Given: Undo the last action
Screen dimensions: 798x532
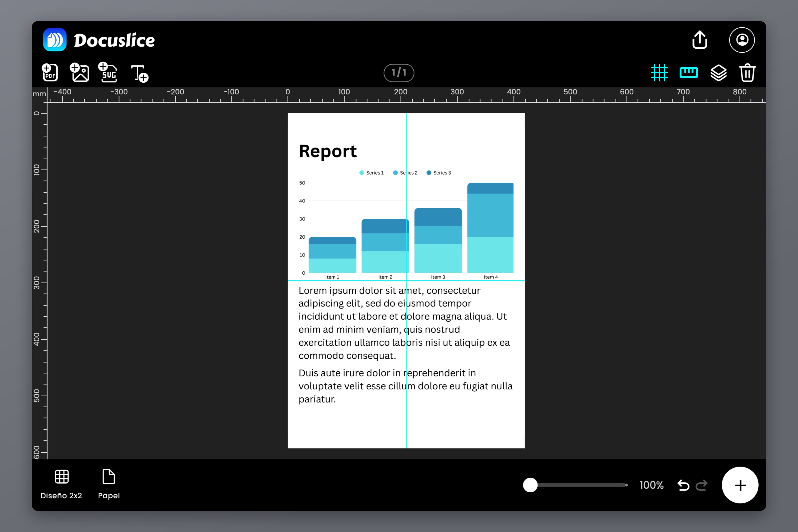Looking at the screenshot, I should click(683, 485).
